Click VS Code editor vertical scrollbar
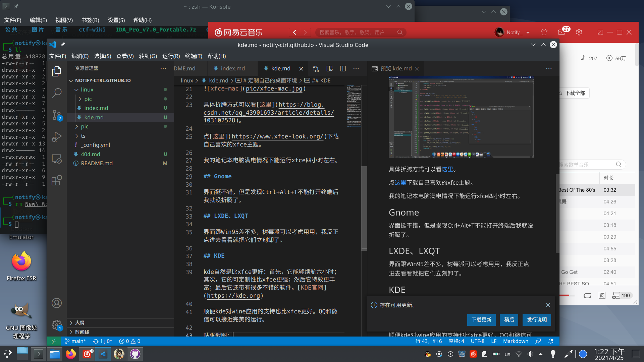644x362 pixels. point(364,208)
